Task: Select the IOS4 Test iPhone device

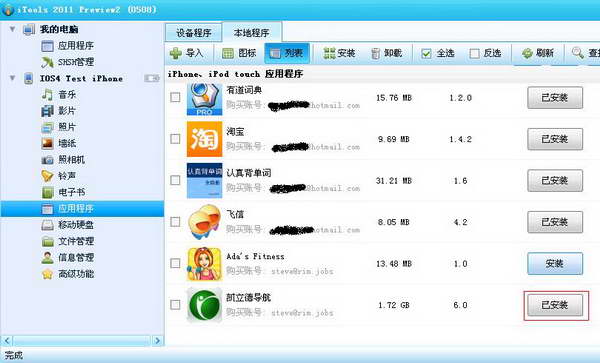Action: [81, 78]
